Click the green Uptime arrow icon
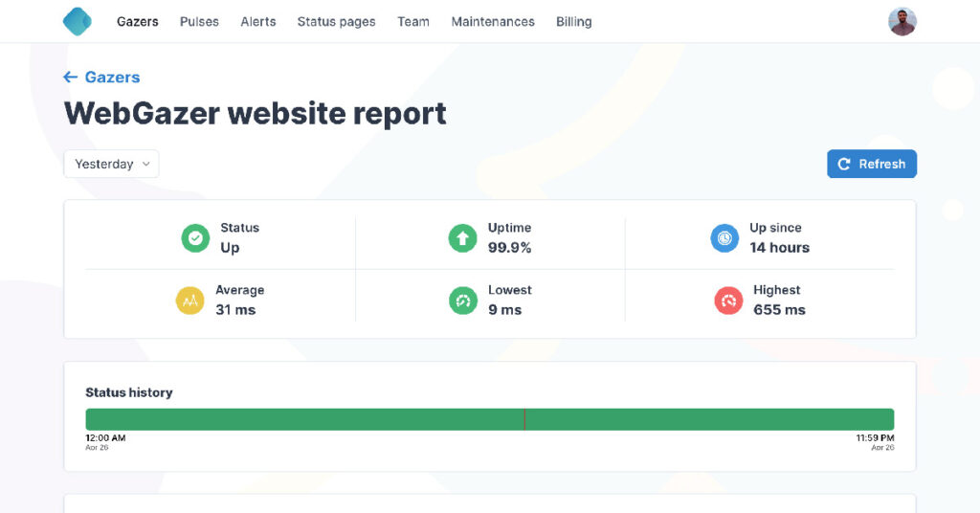Screen dimensions: 980x513 click(x=462, y=238)
